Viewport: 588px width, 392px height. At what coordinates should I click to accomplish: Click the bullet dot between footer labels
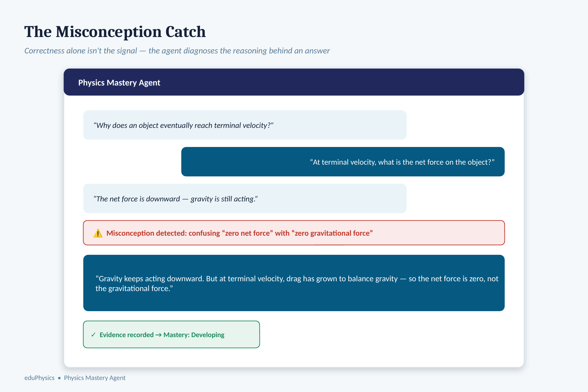point(59,378)
